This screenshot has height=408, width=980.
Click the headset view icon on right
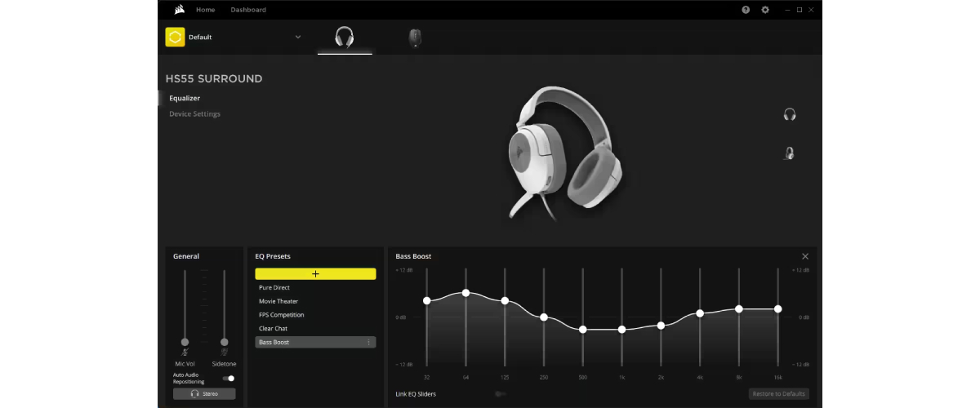789,114
